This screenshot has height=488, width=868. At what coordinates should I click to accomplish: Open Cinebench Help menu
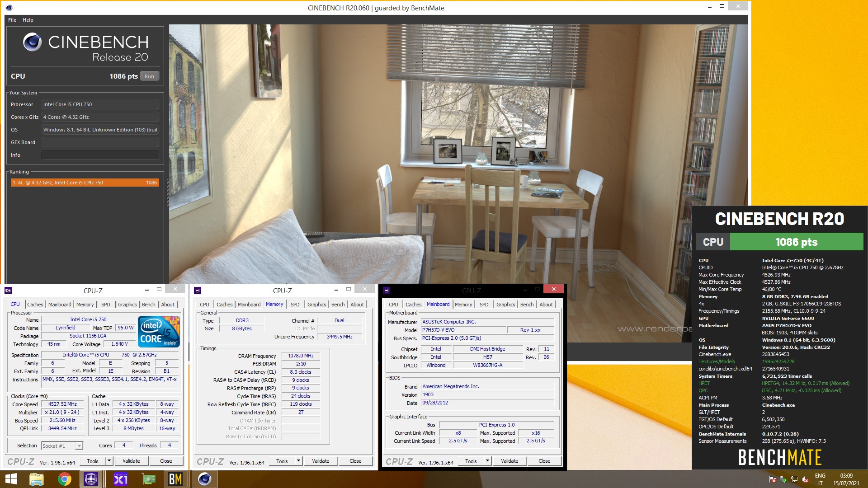coord(28,20)
